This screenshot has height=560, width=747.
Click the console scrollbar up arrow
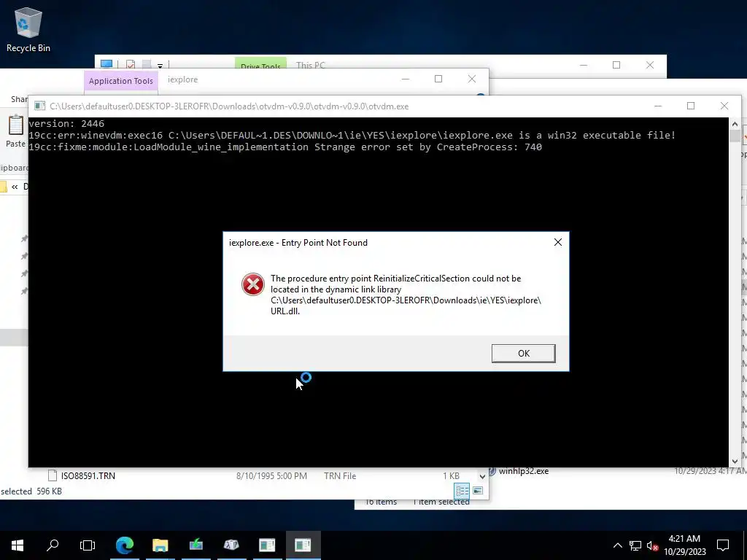(735, 124)
